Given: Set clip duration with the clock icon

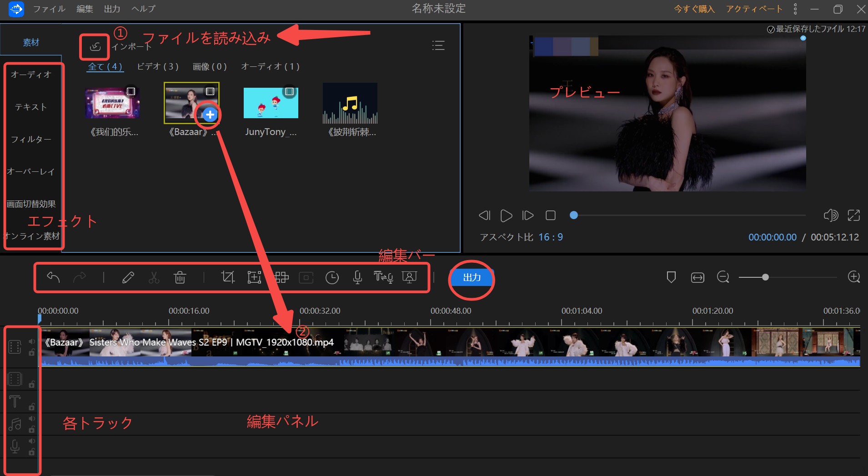Looking at the screenshot, I should click(332, 277).
